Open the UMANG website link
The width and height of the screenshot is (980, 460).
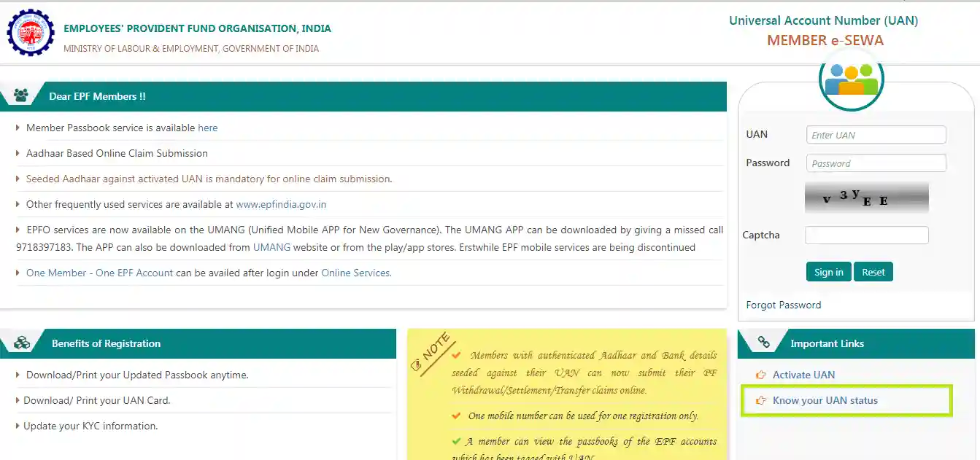coord(271,247)
